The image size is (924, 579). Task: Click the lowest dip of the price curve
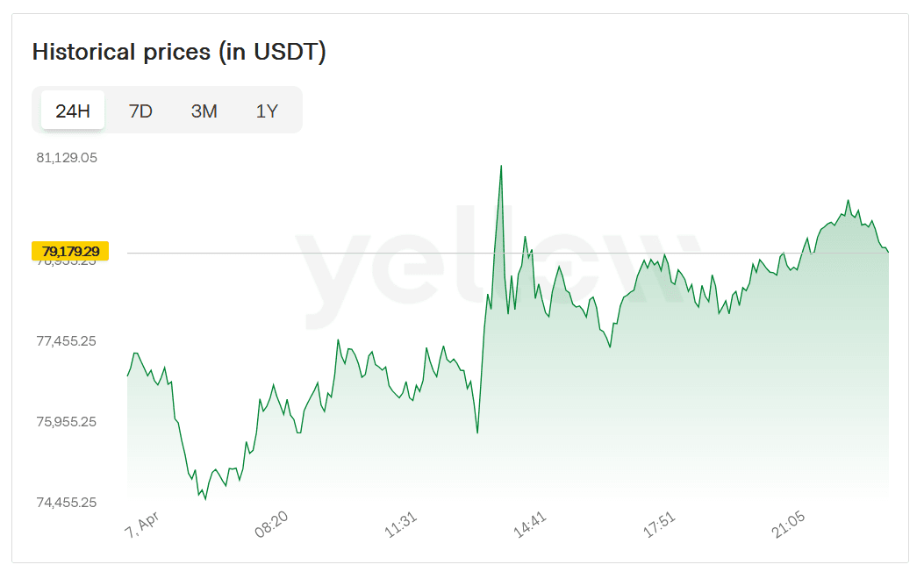click(x=205, y=498)
